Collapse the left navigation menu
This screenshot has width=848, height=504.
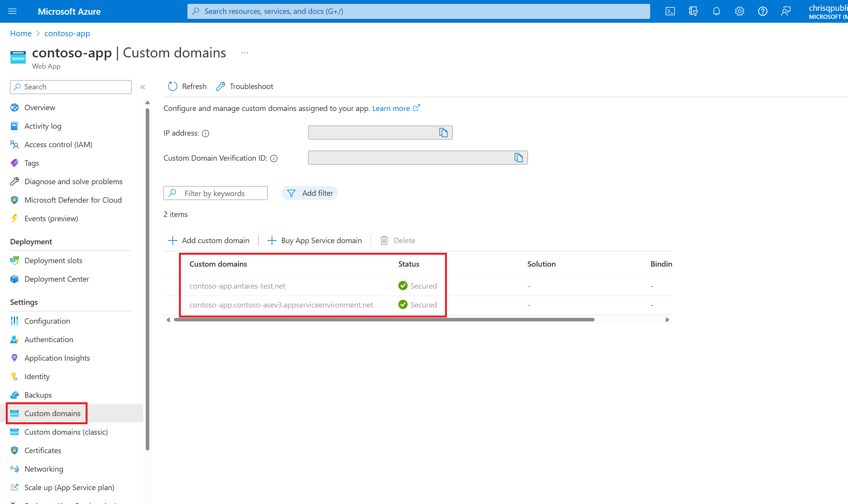tap(143, 87)
